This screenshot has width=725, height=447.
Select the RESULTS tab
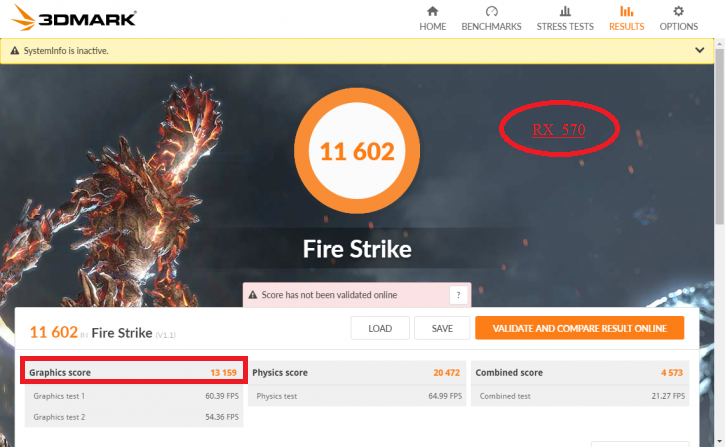coord(627,19)
